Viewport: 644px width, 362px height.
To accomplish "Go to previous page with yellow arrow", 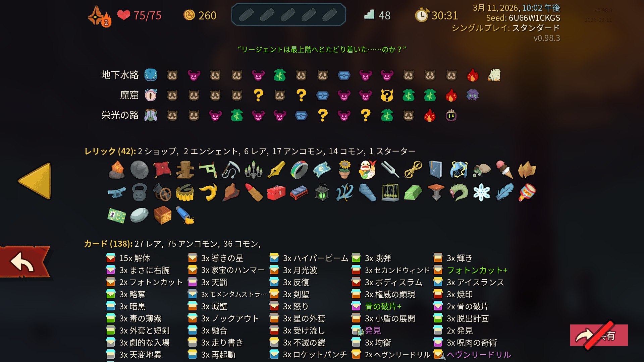I will [35, 181].
